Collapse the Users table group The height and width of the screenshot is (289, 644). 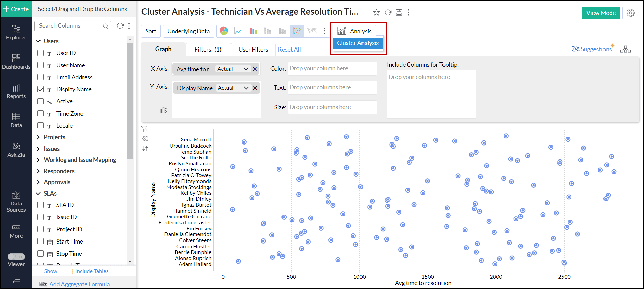pos(38,41)
